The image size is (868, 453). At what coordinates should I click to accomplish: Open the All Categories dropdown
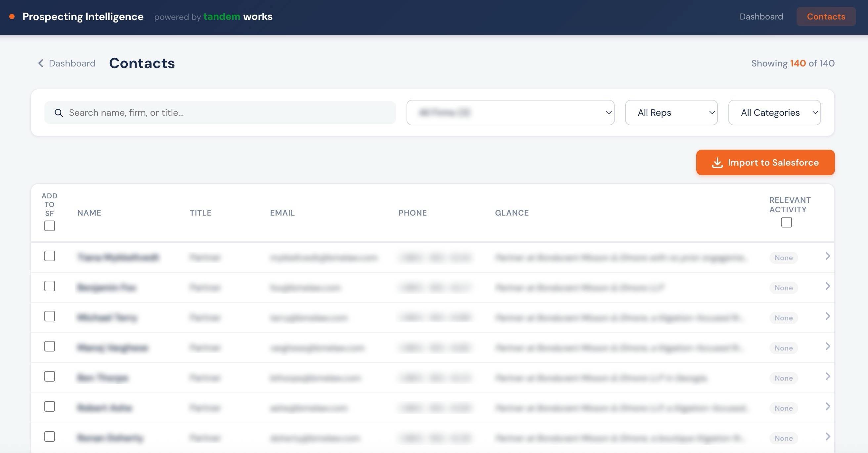click(x=774, y=112)
